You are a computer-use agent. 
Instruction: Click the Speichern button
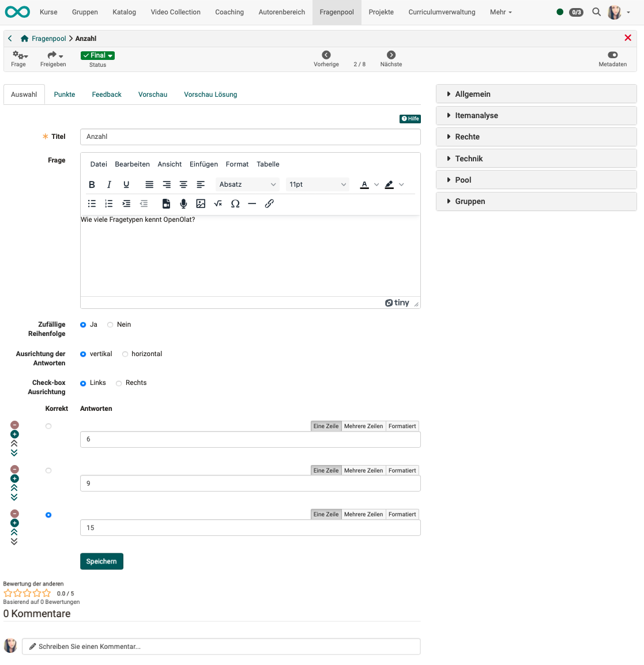tap(101, 561)
